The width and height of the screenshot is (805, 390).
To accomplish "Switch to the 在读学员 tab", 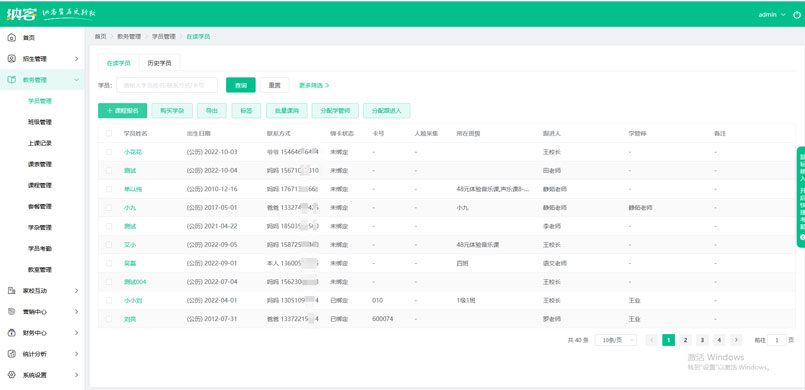I will [119, 64].
